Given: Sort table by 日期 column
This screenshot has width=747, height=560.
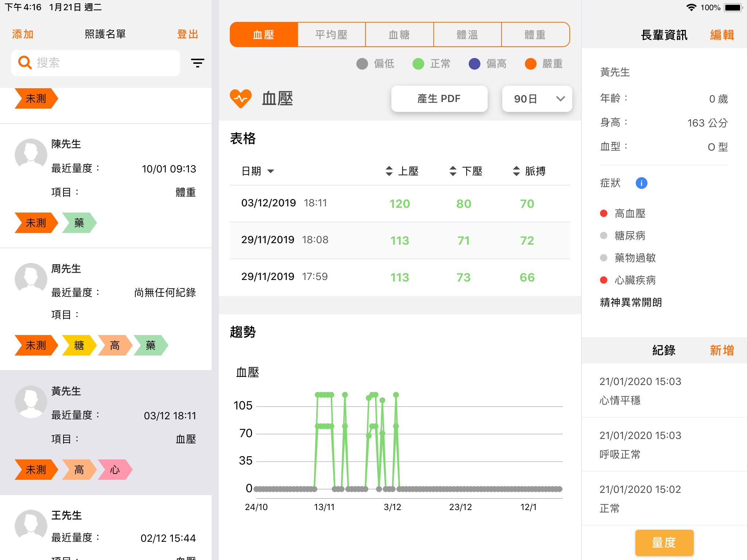Looking at the screenshot, I should tap(258, 171).
